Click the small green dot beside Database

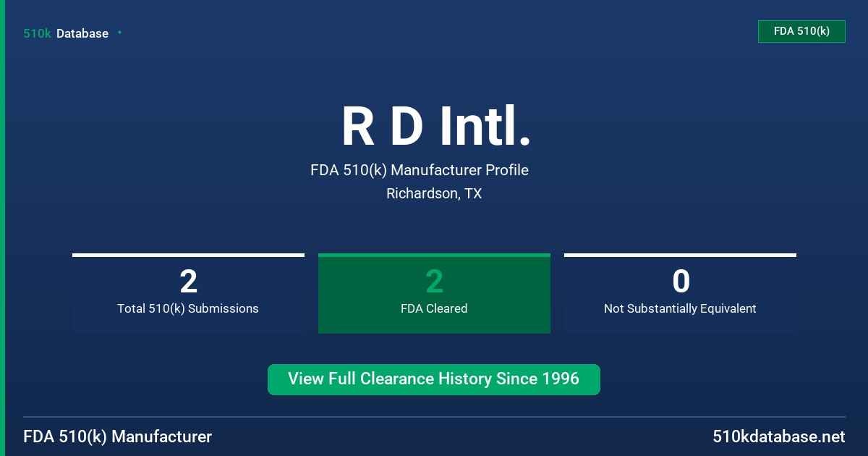pyautogui.click(x=119, y=33)
